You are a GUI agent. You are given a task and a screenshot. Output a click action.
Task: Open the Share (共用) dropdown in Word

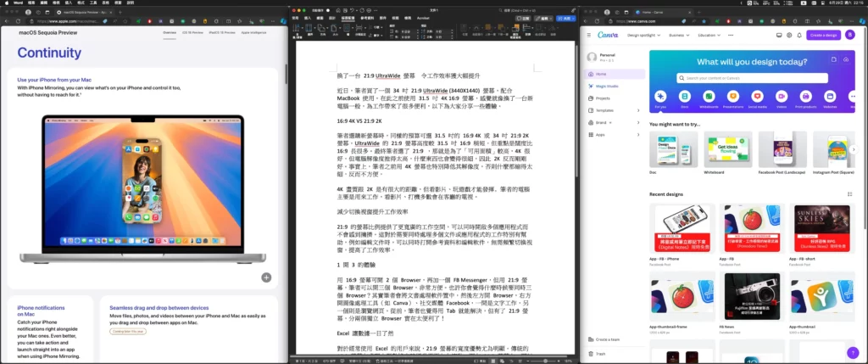pos(565,19)
